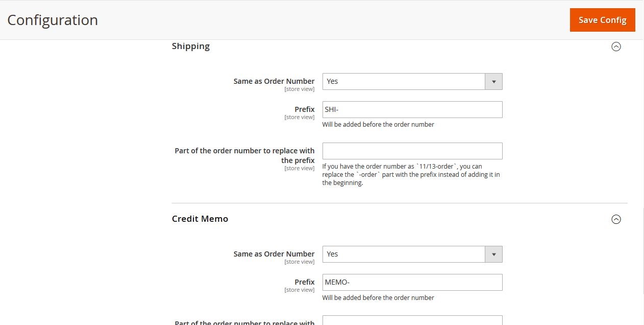Focus Shipping order number replace part field

(412, 151)
